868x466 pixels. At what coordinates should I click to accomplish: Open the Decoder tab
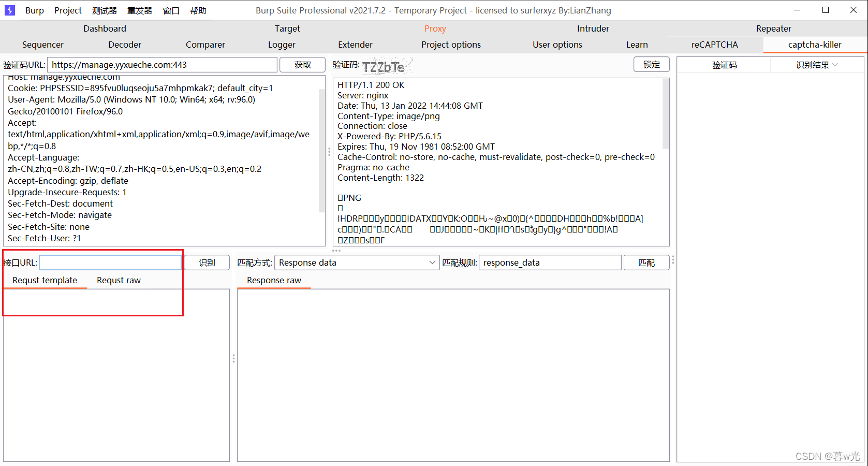[124, 45]
